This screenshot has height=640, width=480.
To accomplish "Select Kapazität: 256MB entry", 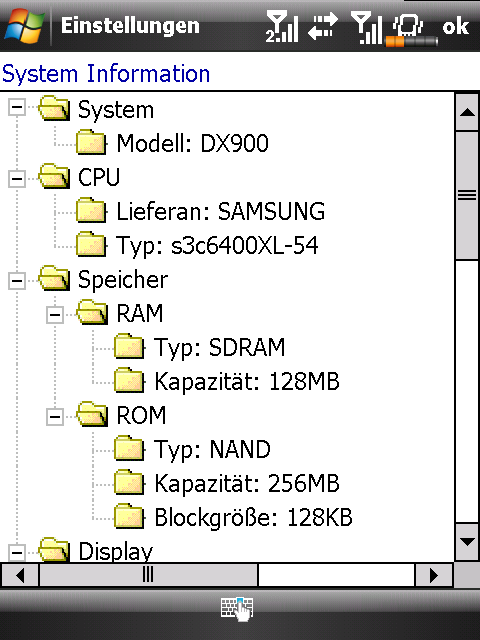I will pyautogui.click(x=247, y=484).
